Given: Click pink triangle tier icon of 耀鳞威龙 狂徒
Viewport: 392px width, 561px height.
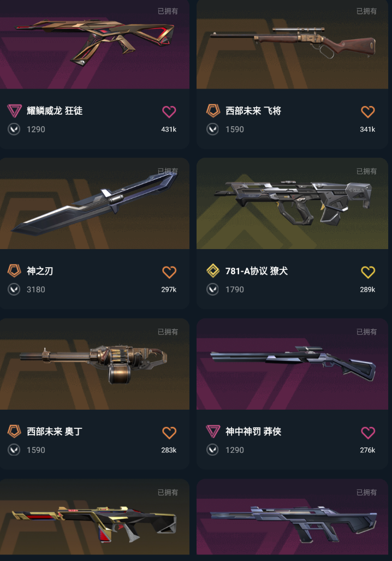Looking at the screenshot, I should (x=14, y=110).
